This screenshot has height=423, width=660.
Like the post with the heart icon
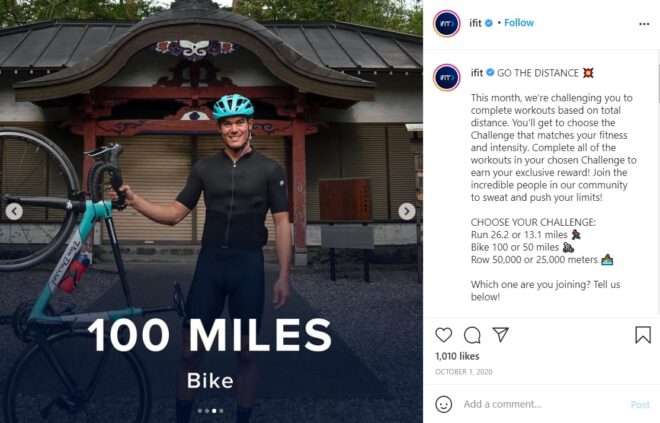click(444, 335)
